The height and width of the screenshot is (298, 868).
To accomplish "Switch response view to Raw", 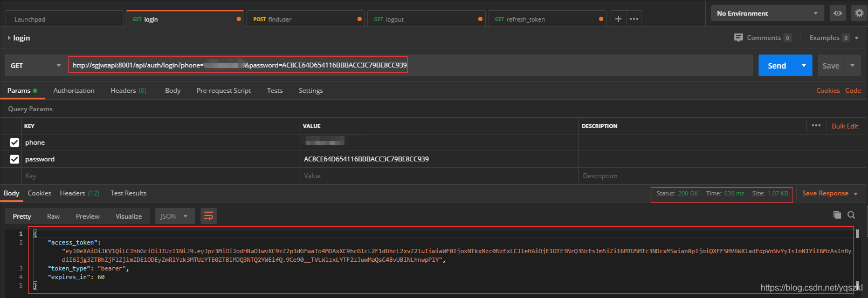I will [53, 216].
